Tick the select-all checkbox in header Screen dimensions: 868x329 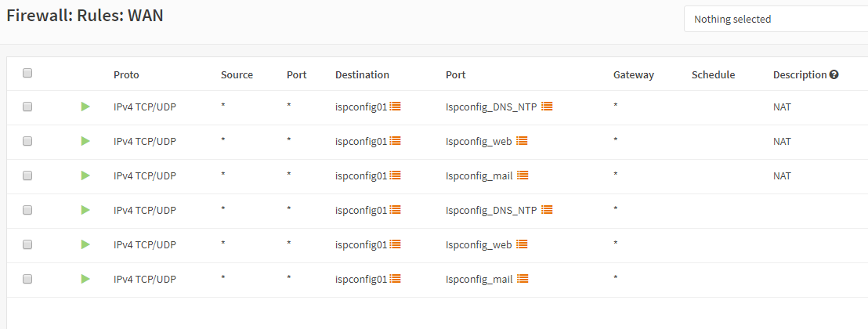tap(27, 73)
